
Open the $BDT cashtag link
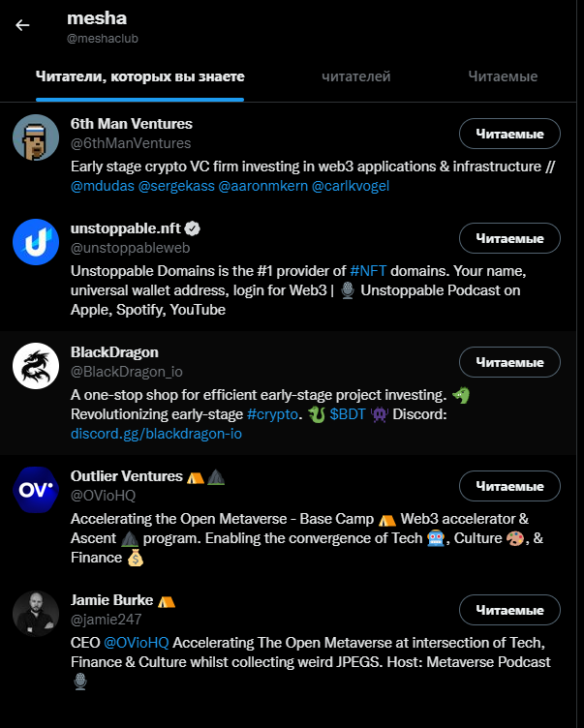(348, 414)
